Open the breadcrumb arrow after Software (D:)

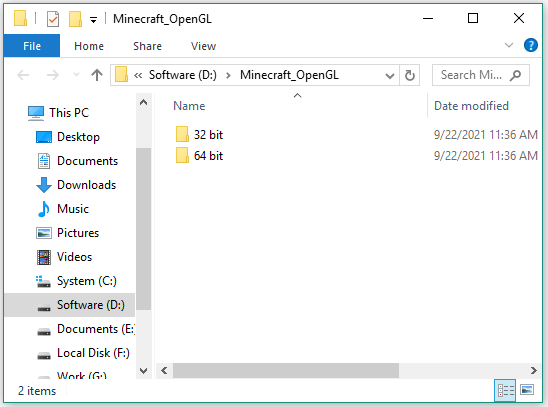(228, 75)
